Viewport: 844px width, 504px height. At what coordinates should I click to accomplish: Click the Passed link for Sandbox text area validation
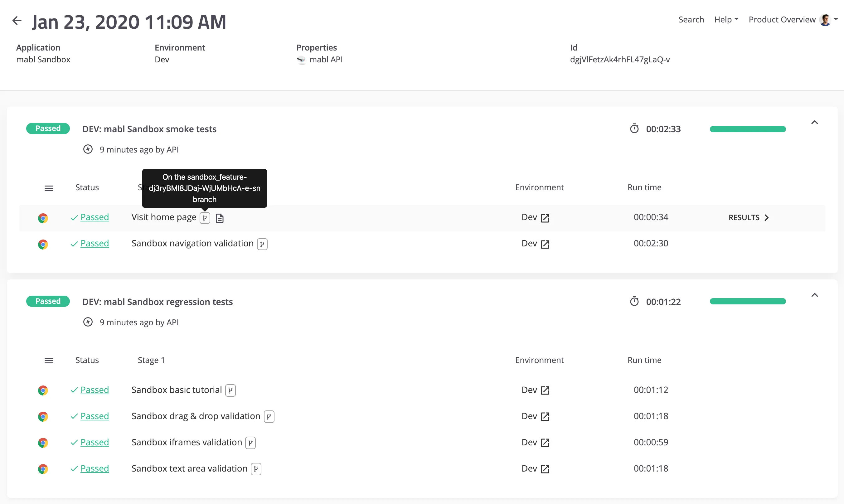pyautogui.click(x=95, y=469)
